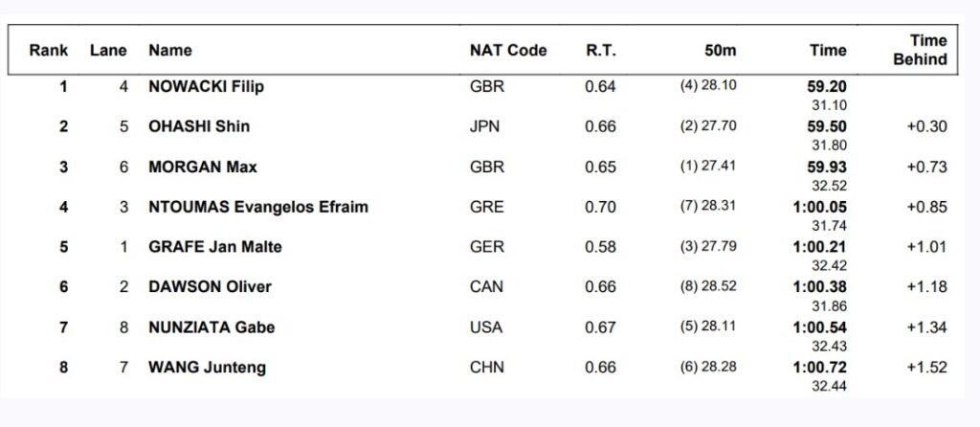Click NTOUMAS Evangelos Efraim's name

(x=258, y=207)
